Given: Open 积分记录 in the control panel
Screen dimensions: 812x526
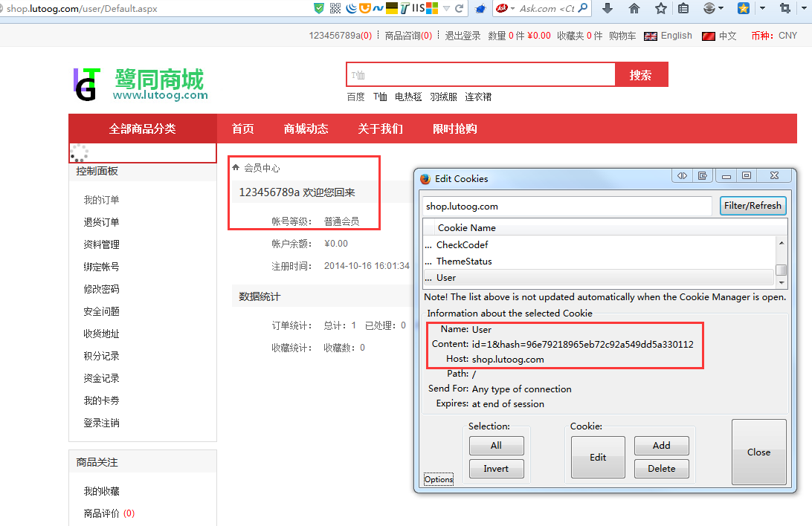Looking at the screenshot, I should tap(101, 356).
